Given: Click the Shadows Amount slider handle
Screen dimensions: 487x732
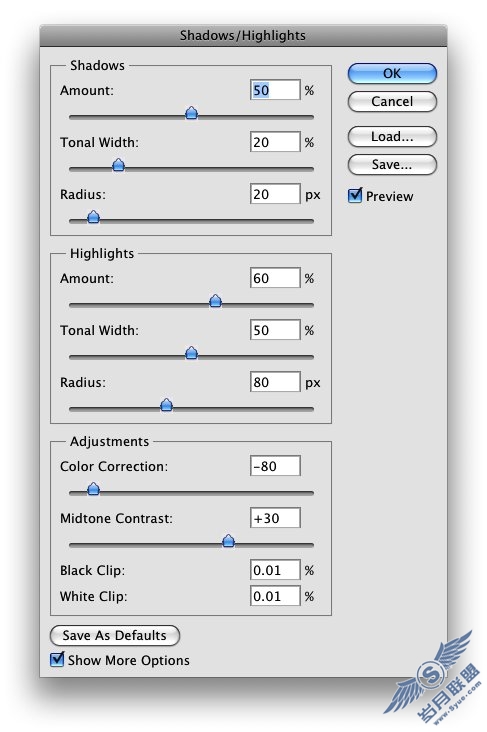Looking at the screenshot, I should point(191,113).
